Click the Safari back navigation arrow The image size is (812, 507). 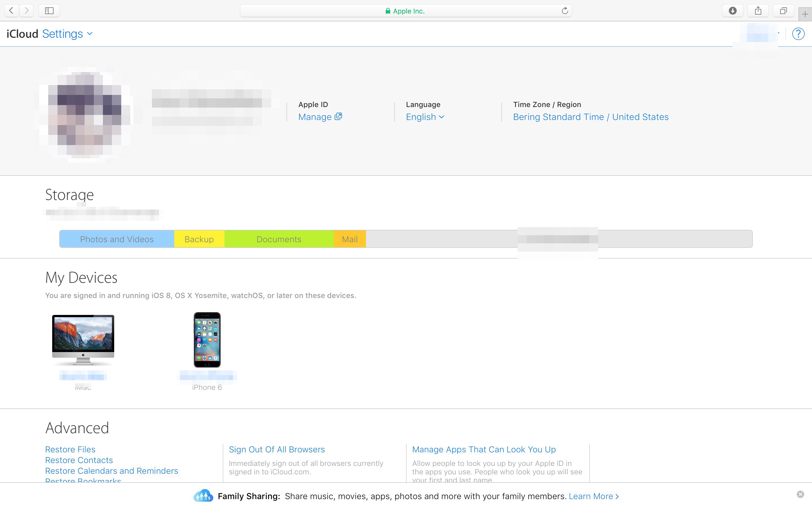(11, 11)
